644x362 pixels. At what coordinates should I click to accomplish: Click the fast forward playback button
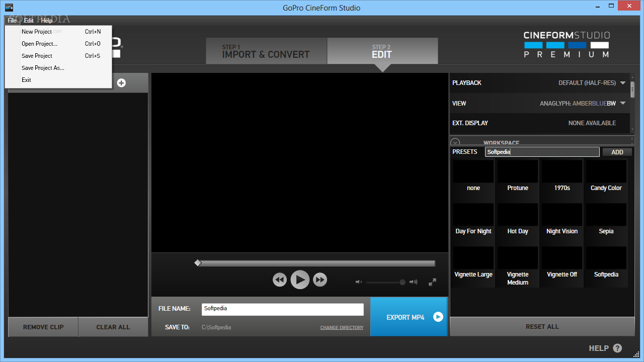(320, 280)
